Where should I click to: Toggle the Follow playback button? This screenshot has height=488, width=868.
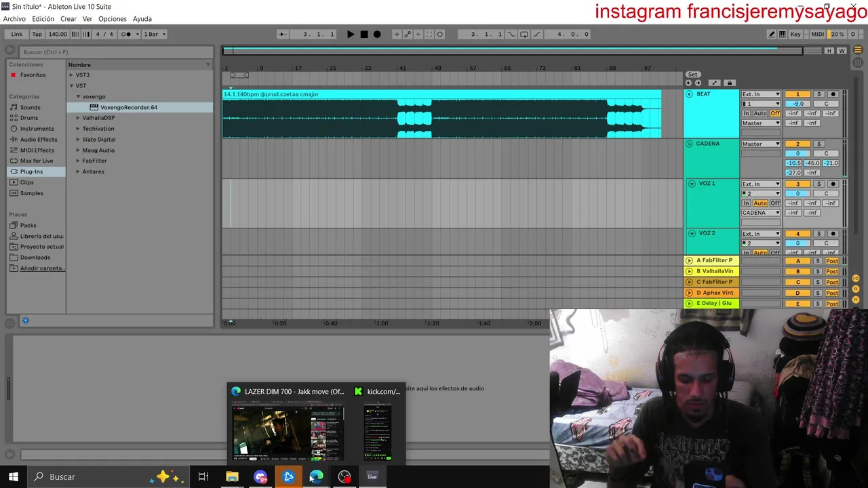click(x=283, y=35)
